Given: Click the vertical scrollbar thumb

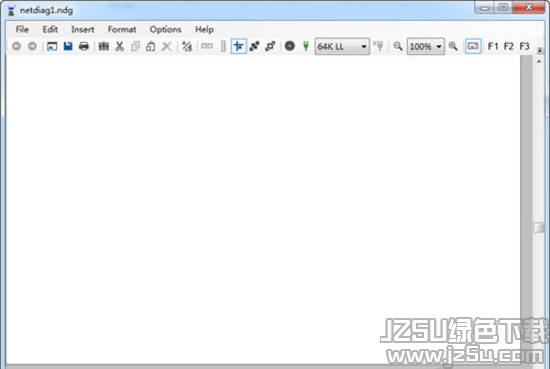Looking at the screenshot, I should pyautogui.click(x=539, y=227).
